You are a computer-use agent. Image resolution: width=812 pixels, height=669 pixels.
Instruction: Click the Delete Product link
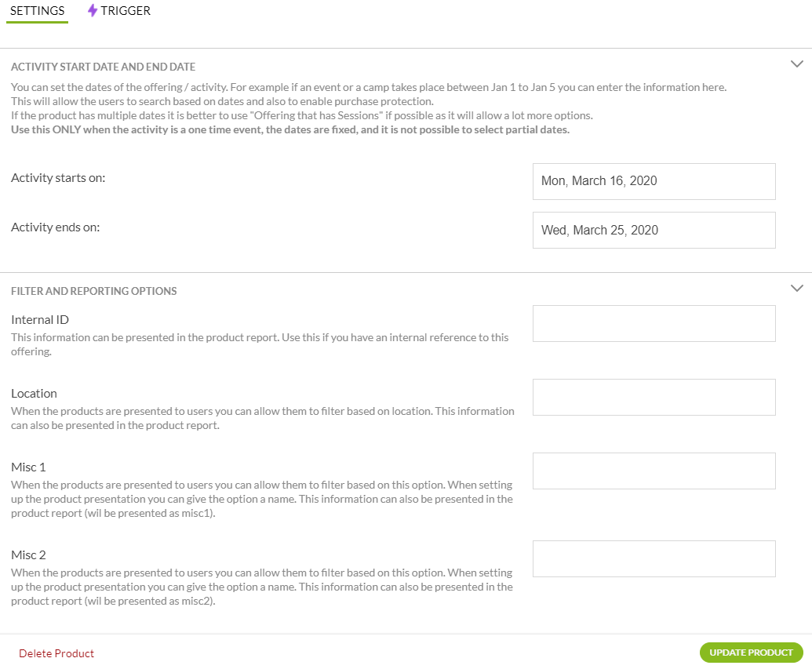pyautogui.click(x=56, y=653)
